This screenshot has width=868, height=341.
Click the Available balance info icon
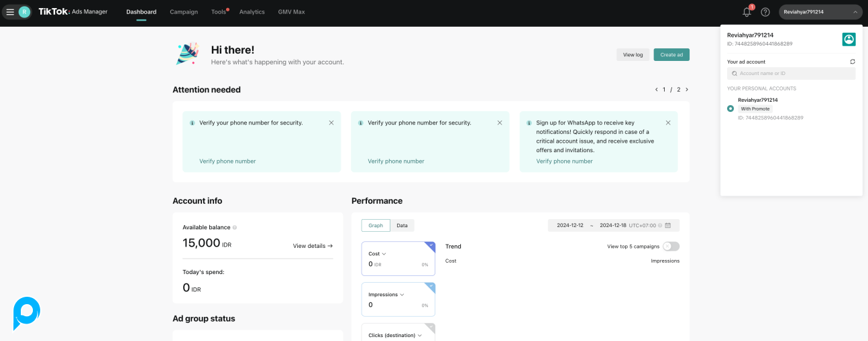pos(235,228)
